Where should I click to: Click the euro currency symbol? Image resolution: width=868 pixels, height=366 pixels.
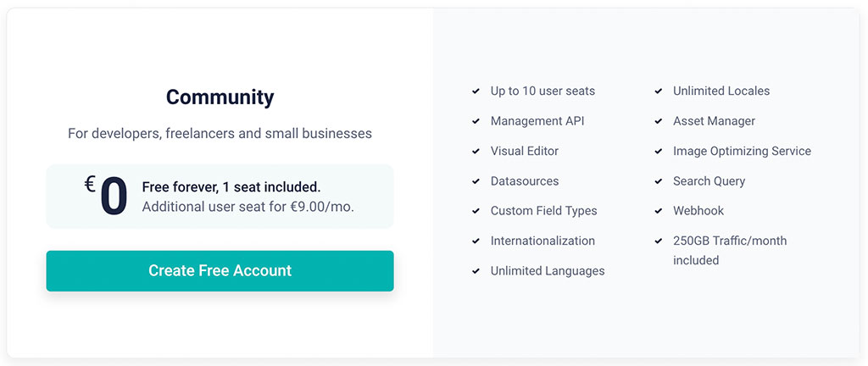pos(90,184)
